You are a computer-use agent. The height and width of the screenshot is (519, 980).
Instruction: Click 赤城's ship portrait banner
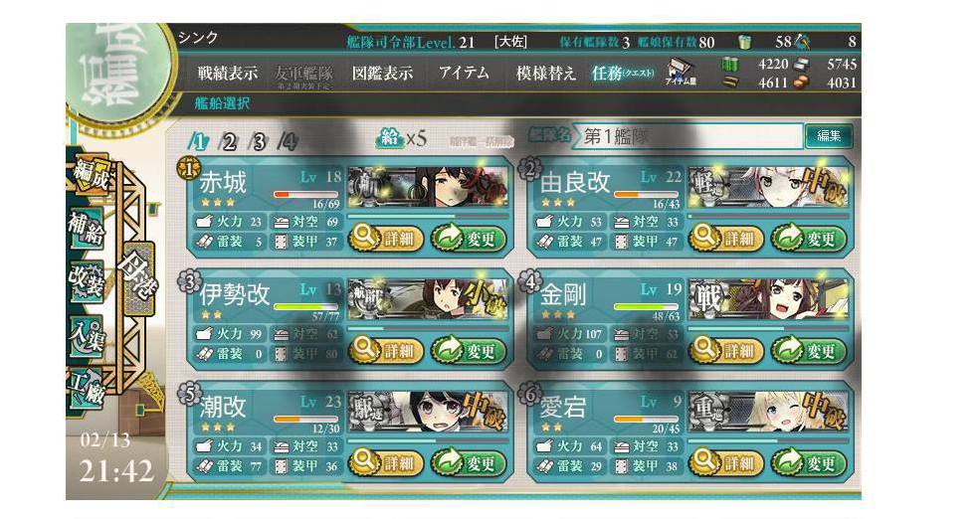(428, 187)
